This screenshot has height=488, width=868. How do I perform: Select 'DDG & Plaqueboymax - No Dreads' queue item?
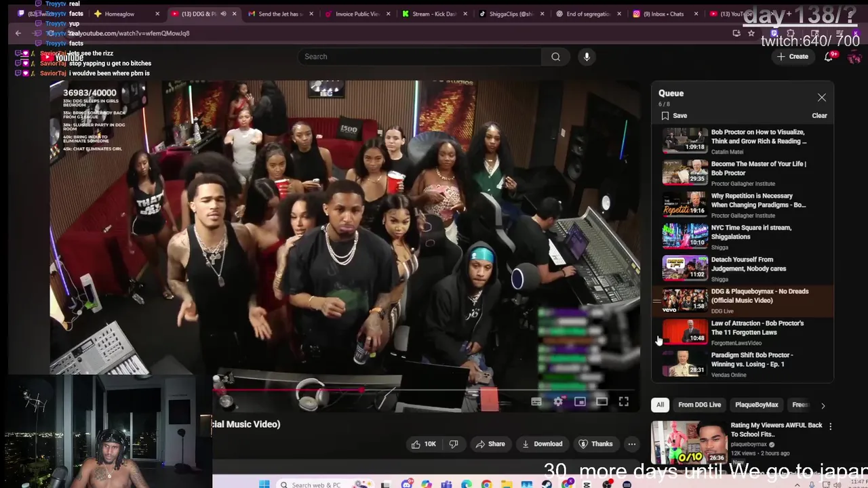(743, 300)
